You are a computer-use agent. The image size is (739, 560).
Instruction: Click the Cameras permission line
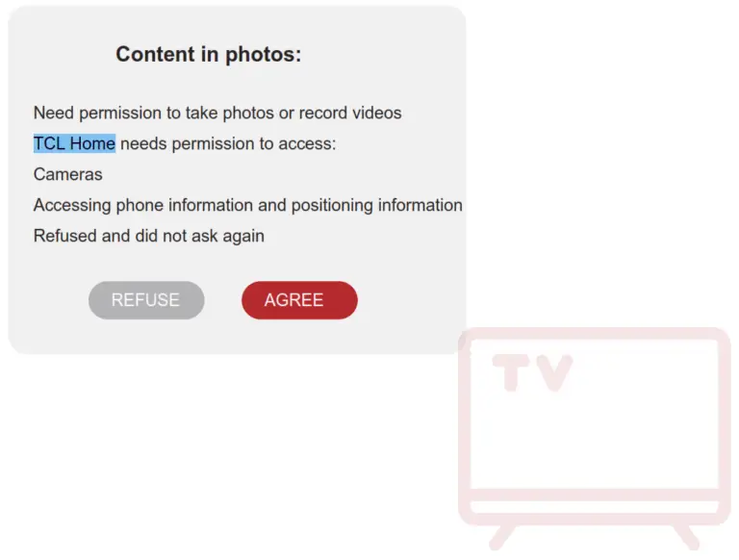coord(68,174)
